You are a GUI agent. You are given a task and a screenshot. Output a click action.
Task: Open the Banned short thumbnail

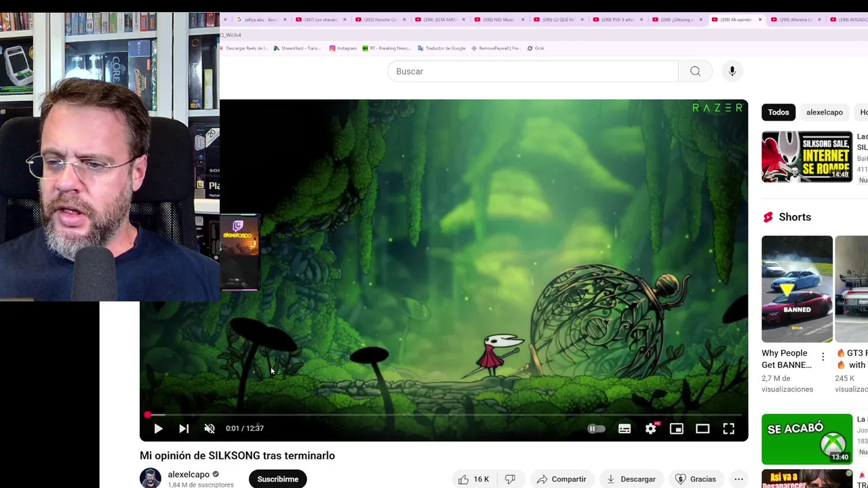point(797,289)
